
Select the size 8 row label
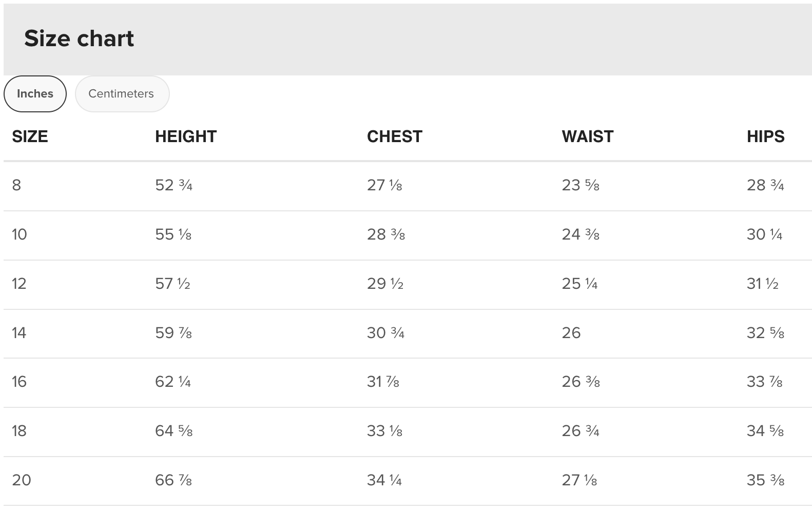pos(16,185)
